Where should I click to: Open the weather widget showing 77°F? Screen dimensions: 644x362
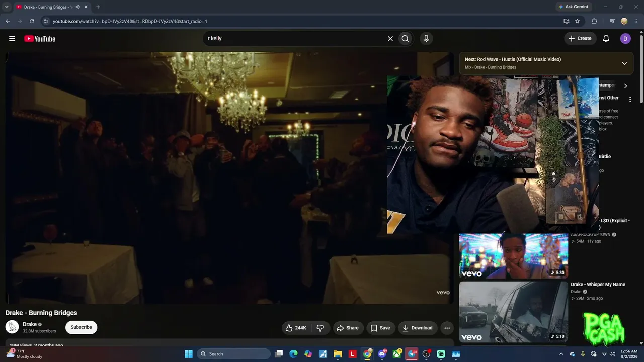24,354
